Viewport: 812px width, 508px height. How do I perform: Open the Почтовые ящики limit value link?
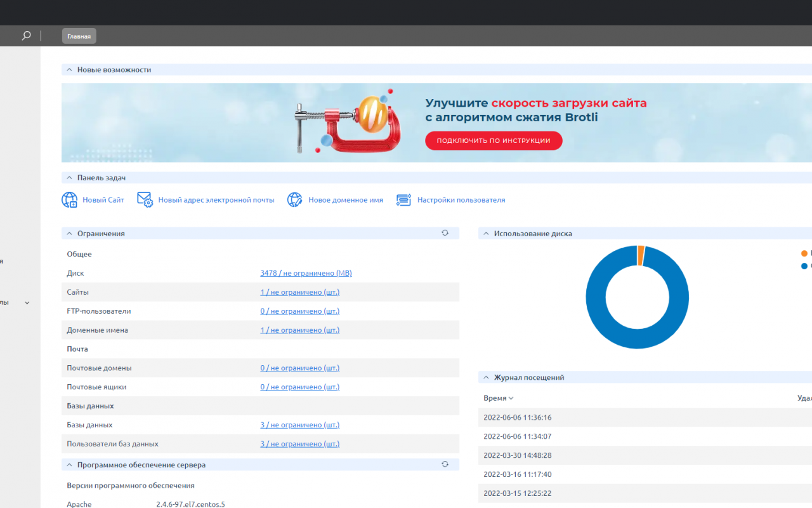300,387
